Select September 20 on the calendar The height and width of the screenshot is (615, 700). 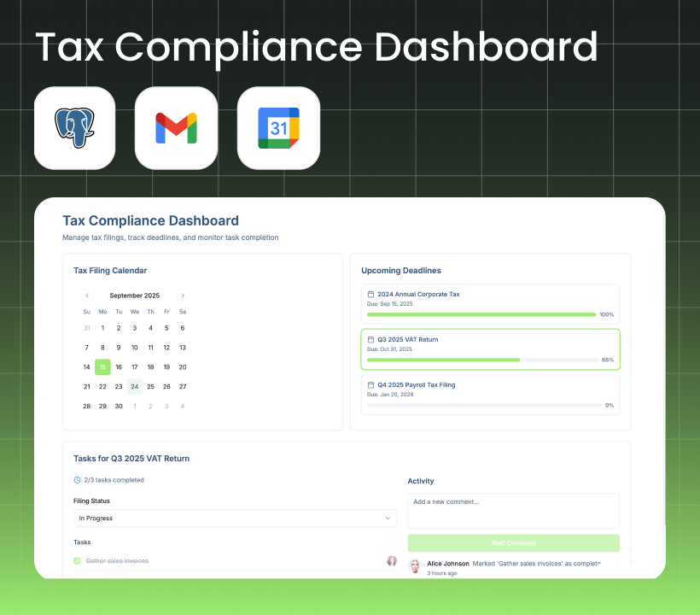coord(183,367)
